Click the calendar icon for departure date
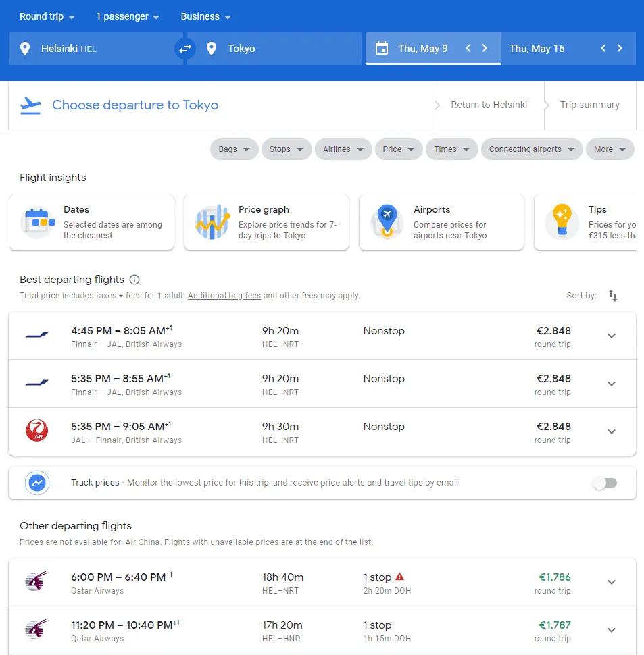Image resolution: width=644 pixels, height=655 pixels. (x=382, y=49)
